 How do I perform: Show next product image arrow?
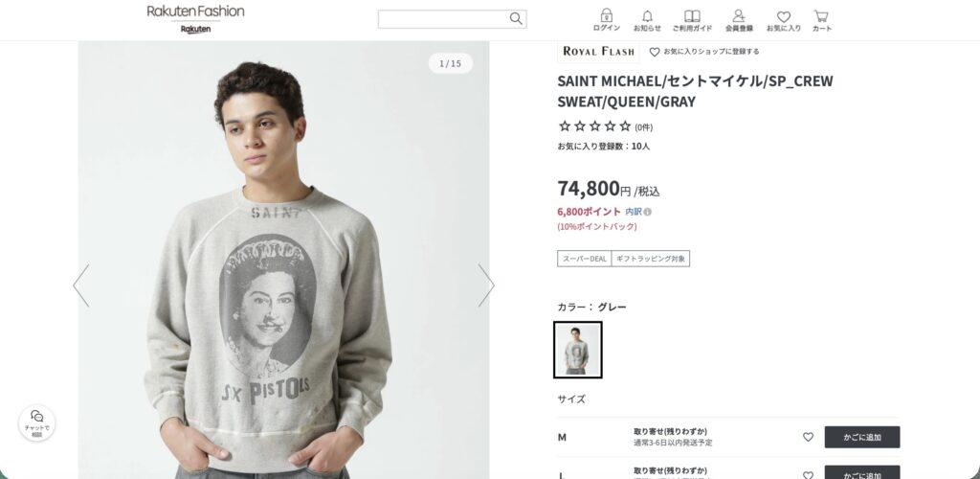coord(486,285)
